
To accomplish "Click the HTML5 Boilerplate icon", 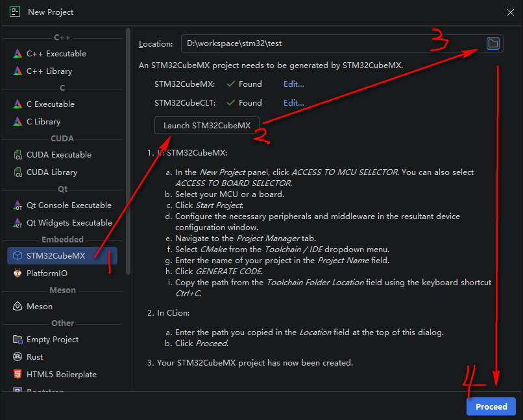I will point(18,374).
